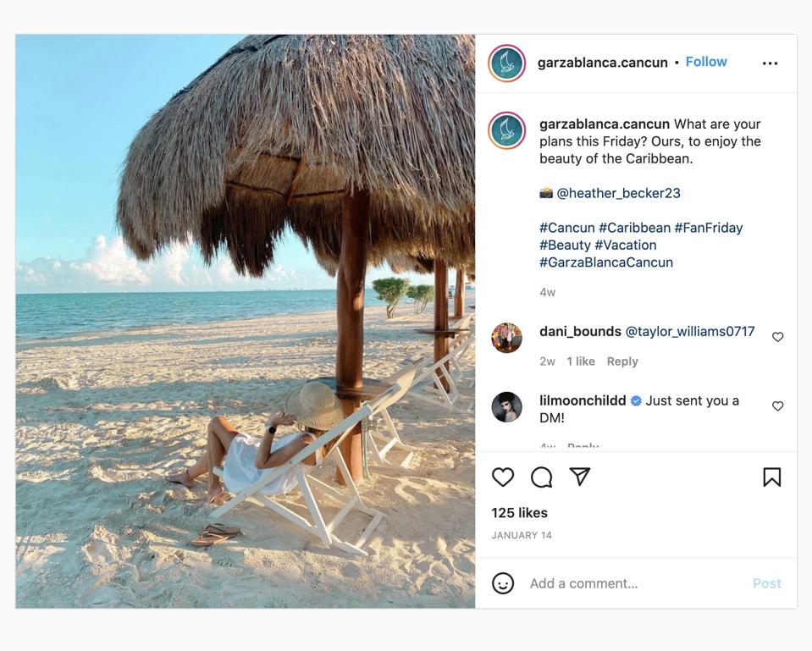The height and width of the screenshot is (651, 812).
Task: Open lilmoonchildd profile avatar
Action: (x=507, y=407)
